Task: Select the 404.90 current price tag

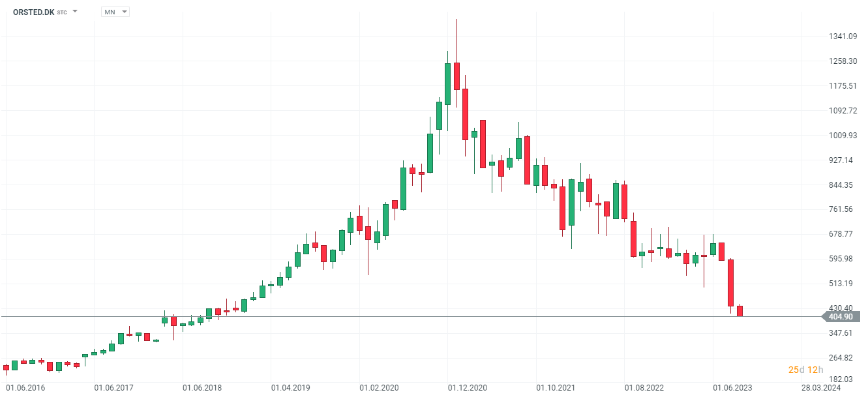Action: (x=841, y=317)
